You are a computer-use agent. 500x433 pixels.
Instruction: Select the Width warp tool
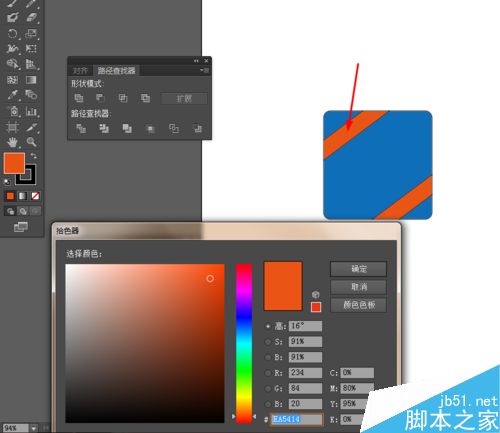pos(12,49)
